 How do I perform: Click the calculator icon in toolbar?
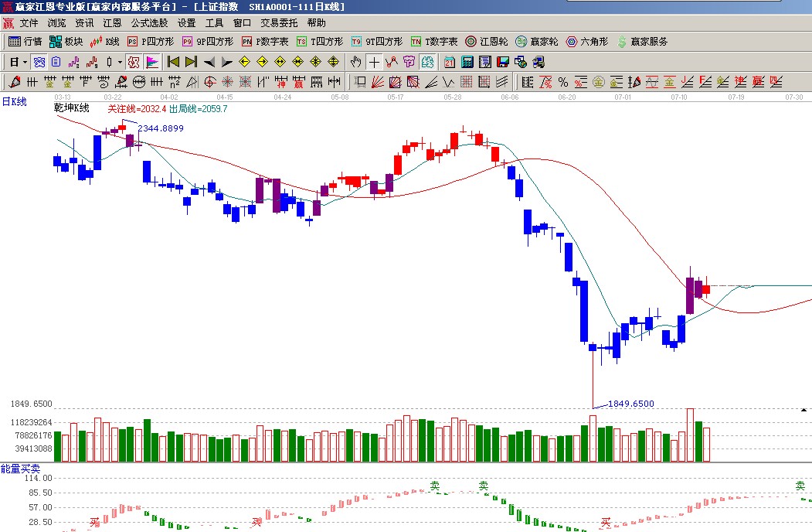[x=468, y=62]
